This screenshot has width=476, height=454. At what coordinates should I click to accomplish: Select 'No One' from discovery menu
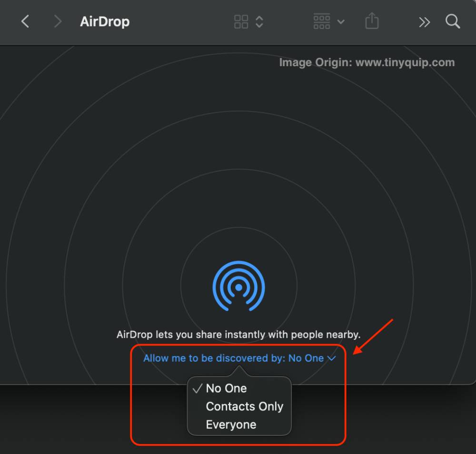tap(226, 388)
